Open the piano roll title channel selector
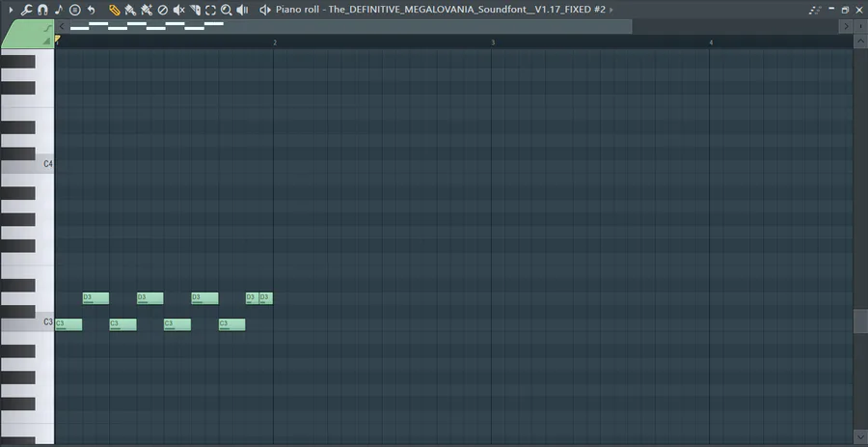 441,10
